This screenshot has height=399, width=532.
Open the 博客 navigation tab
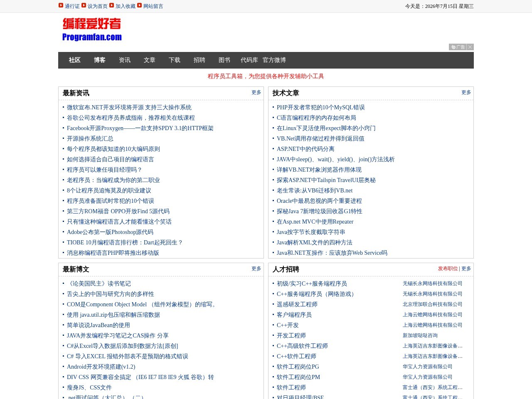point(100,60)
